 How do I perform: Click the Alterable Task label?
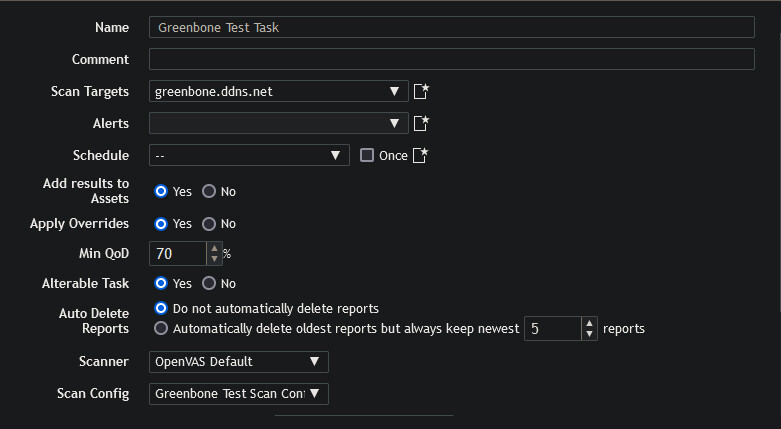coord(85,284)
